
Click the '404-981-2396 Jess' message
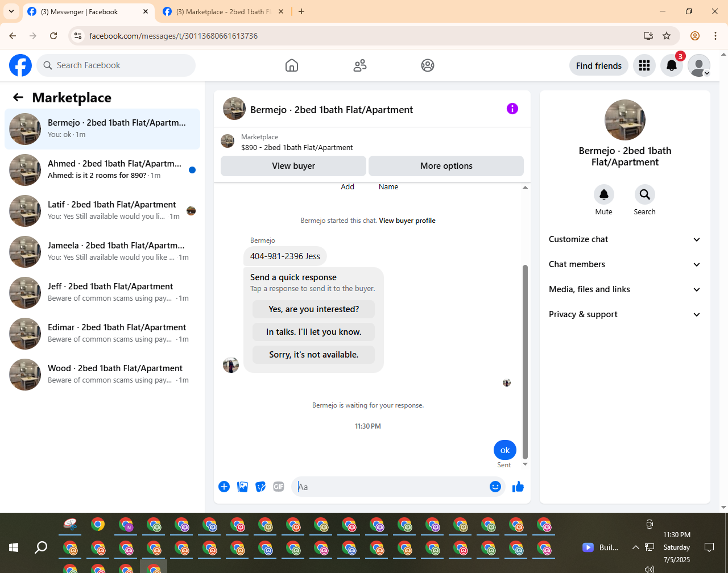click(285, 256)
